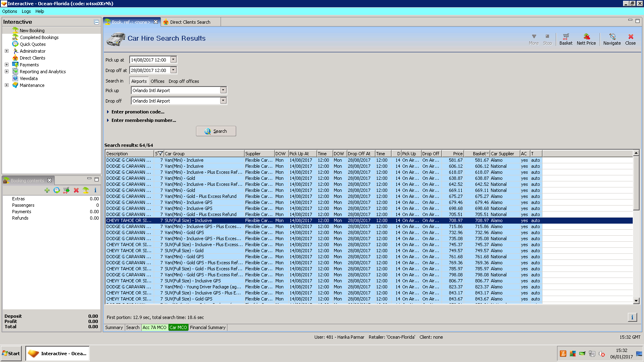Screen dimensions: 644x362
Task: Open the Logs menu
Action: 26,11
